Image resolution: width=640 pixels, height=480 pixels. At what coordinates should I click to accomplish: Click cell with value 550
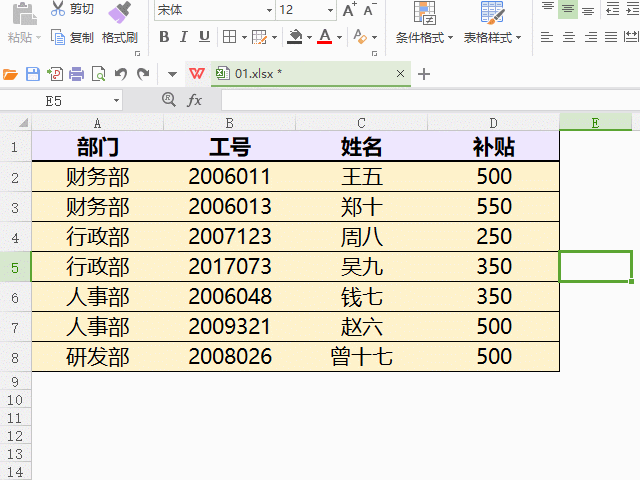point(493,207)
